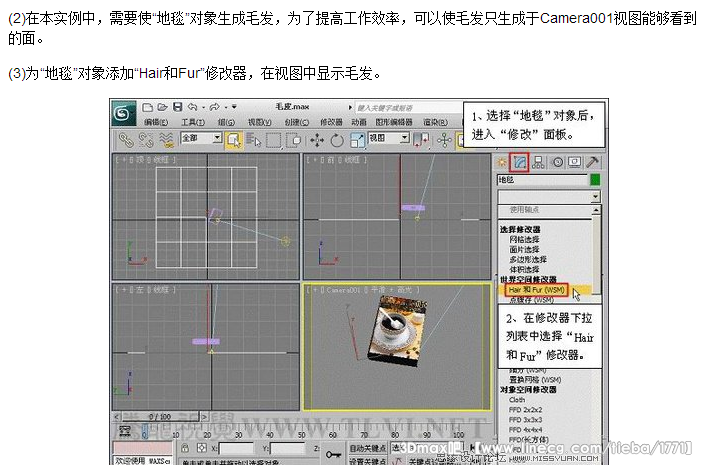Choose FFD(长方体) modifier

click(528, 440)
